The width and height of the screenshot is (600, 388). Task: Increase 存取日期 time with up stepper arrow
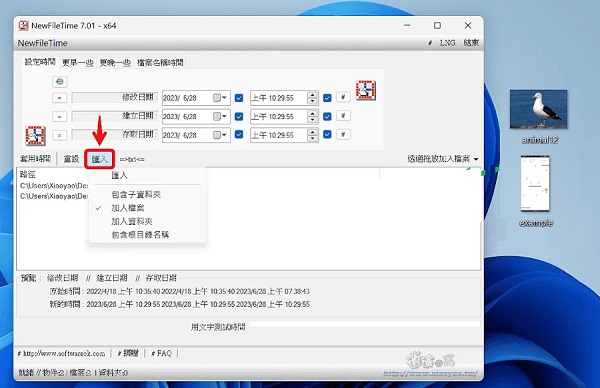click(313, 132)
